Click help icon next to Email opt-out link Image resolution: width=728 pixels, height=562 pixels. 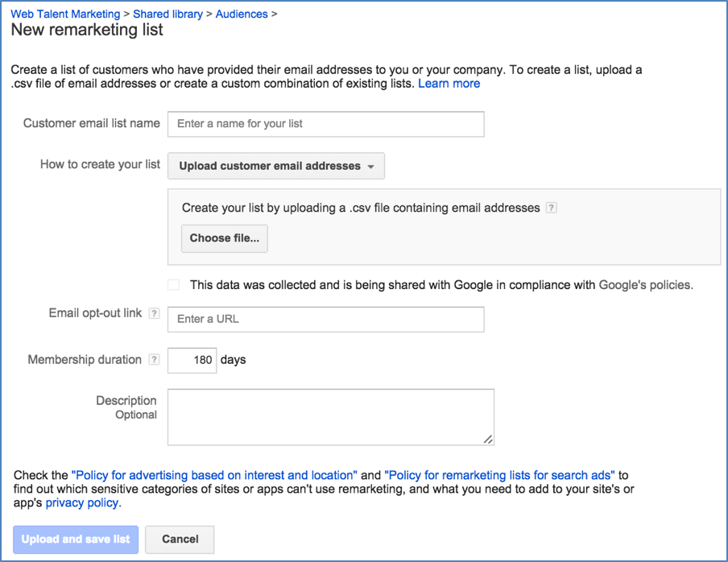(154, 313)
